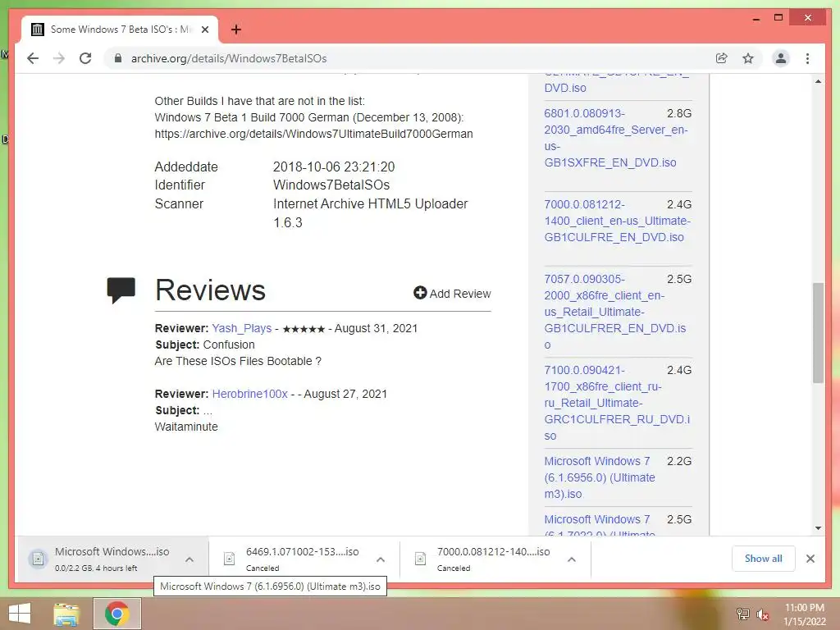
Task: Click the vertical scrollbar thumb
Action: [x=818, y=333]
